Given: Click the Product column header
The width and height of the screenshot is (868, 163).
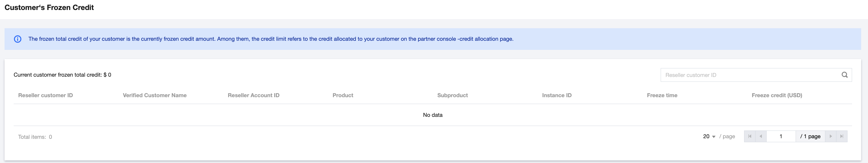Looking at the screenshot, I should (343, 95).
